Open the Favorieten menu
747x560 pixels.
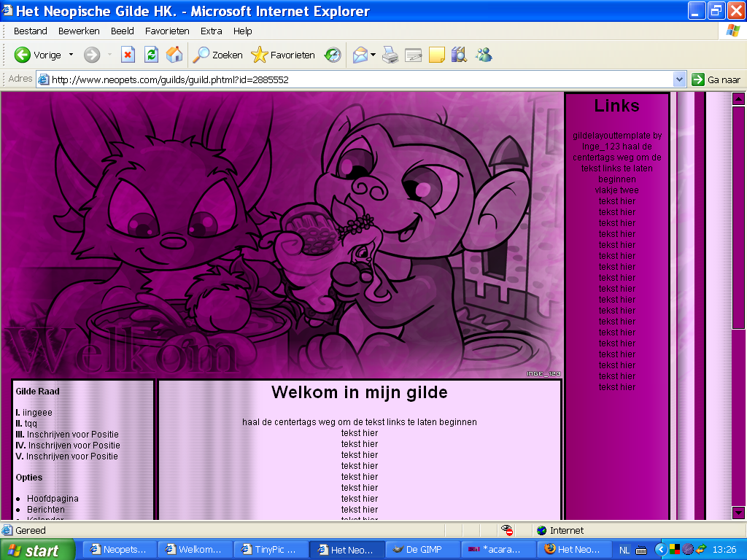tap(167, 31)
